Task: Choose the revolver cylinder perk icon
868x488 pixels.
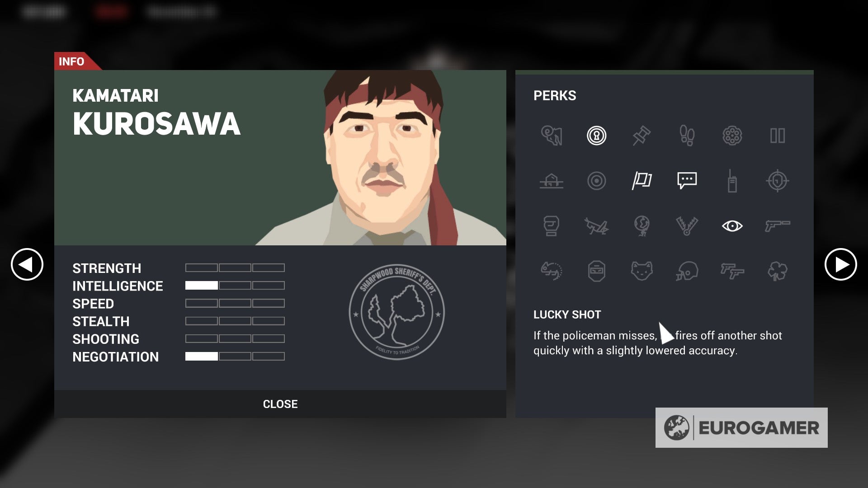Action: [x=732, y=136]
